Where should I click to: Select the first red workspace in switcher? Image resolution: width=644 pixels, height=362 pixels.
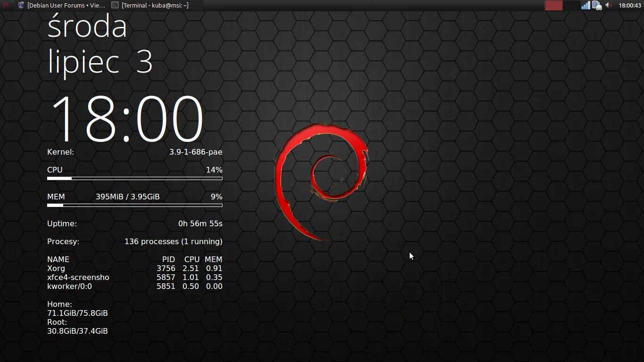click(x=553, y=6)
